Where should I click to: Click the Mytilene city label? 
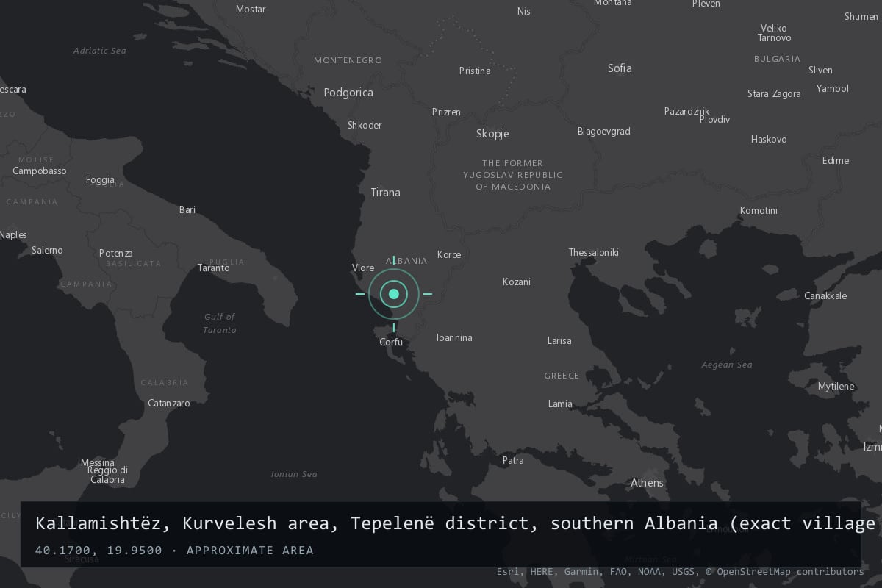pos(836,387)
